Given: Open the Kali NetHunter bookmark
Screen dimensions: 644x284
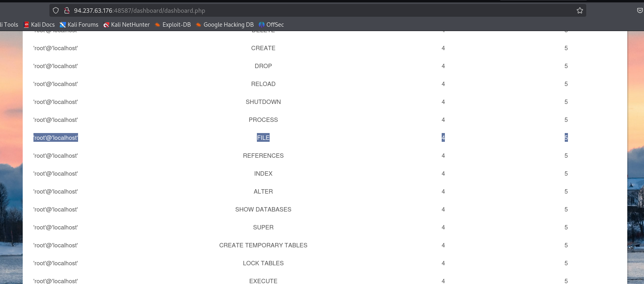Looking at the screenshot, I should click(x=127, y=25).
